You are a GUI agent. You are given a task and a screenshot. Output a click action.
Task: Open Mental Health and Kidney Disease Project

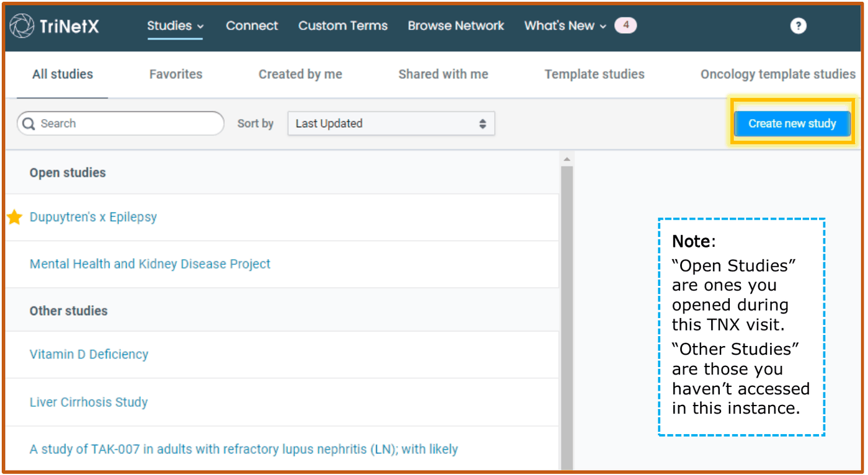pyautogui.click(x=150, y=264)
